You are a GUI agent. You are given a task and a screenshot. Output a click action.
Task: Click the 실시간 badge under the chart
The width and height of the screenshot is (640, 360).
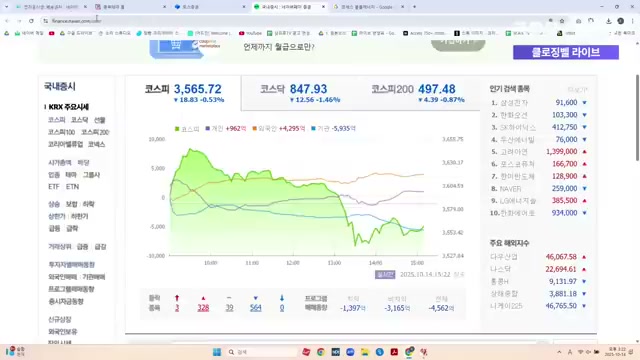click(385, 275)
